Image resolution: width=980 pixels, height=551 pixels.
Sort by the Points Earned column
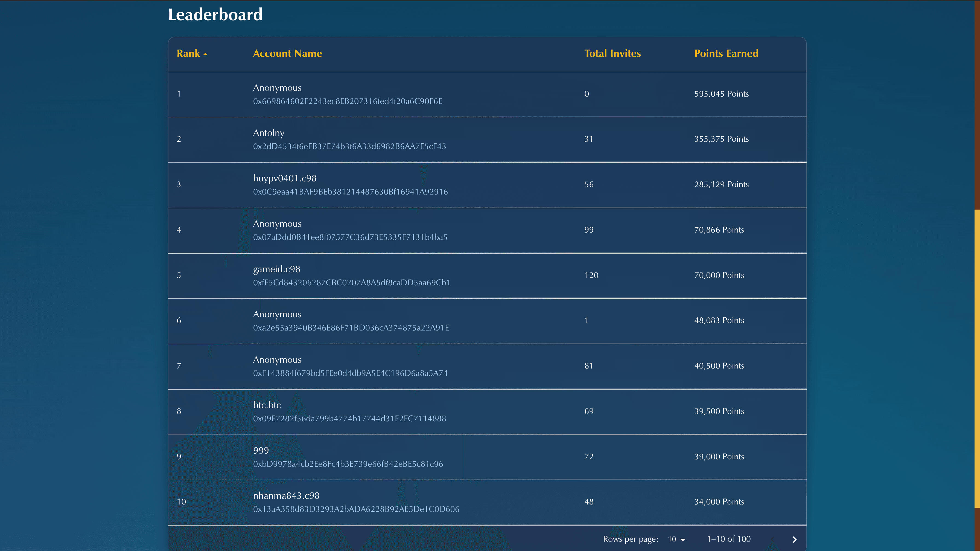pos(726,54)
